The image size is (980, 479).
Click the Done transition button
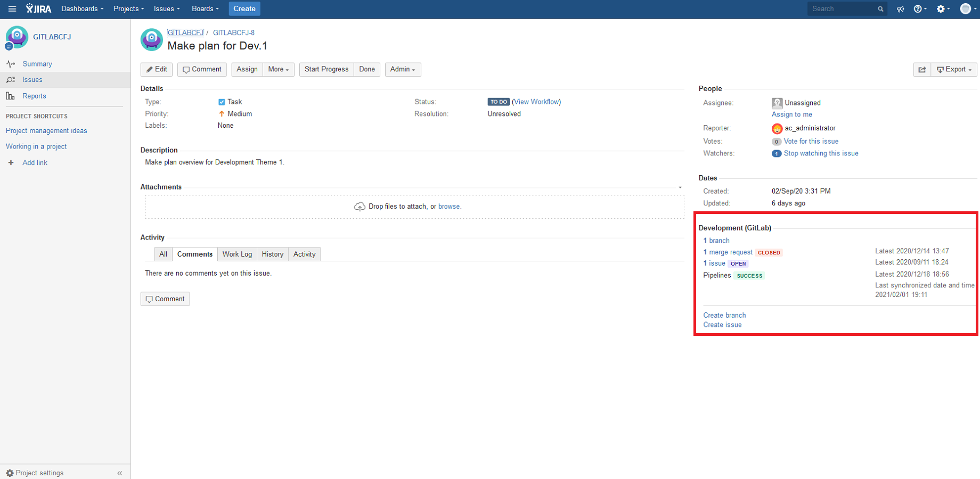click(x=367, y=70)
